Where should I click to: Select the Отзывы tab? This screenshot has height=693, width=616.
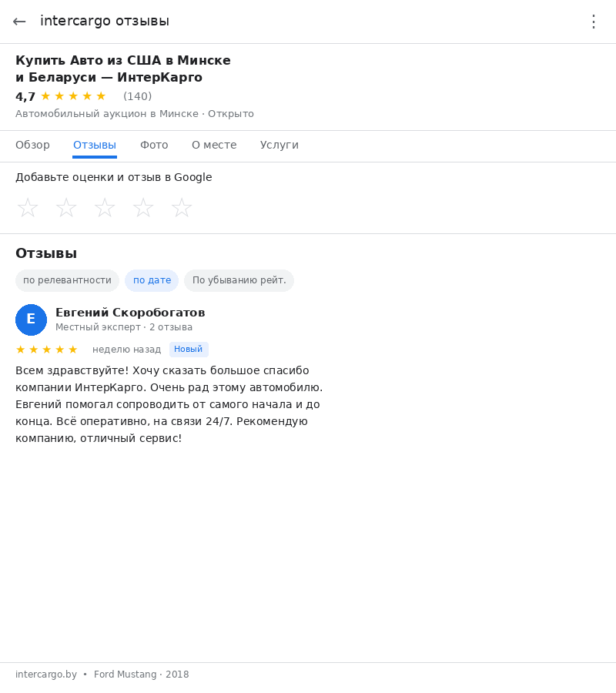pyautogui.click(x=95, y=145)
